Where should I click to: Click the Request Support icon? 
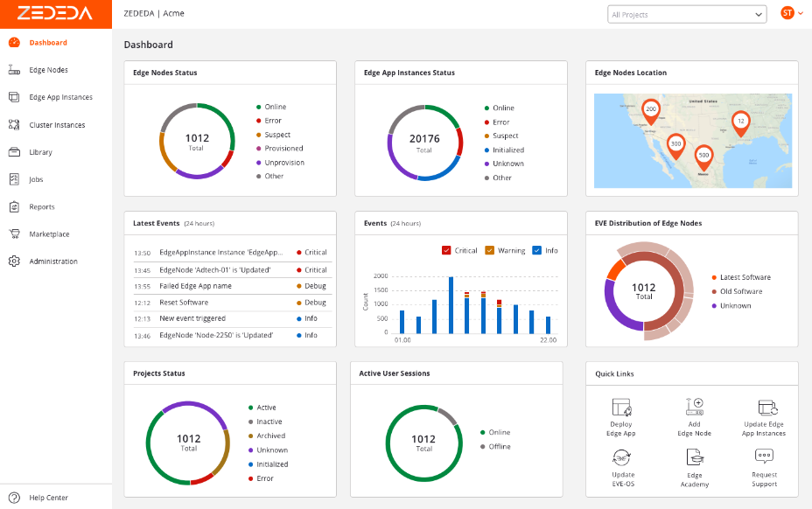pos(764,457)
